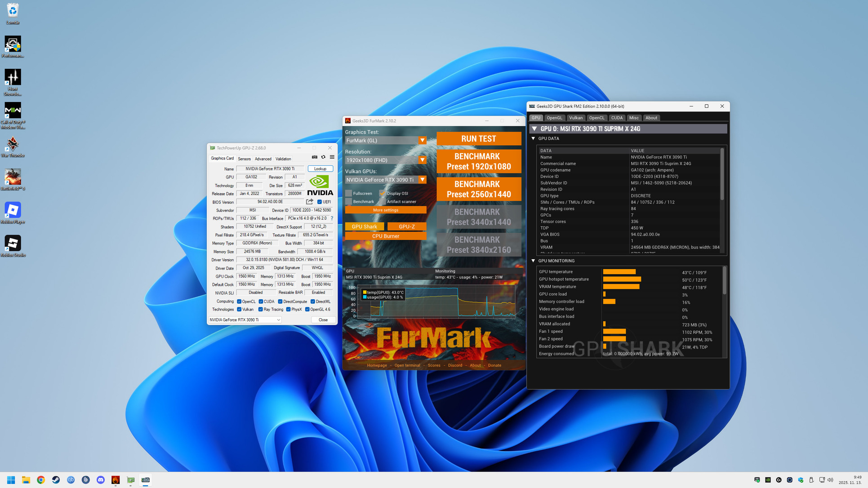Image resolution: width=868 pixels, height=488 pixels.
Task: Click the FurMark taskbar icon
Action: click(x=116, y=480)
